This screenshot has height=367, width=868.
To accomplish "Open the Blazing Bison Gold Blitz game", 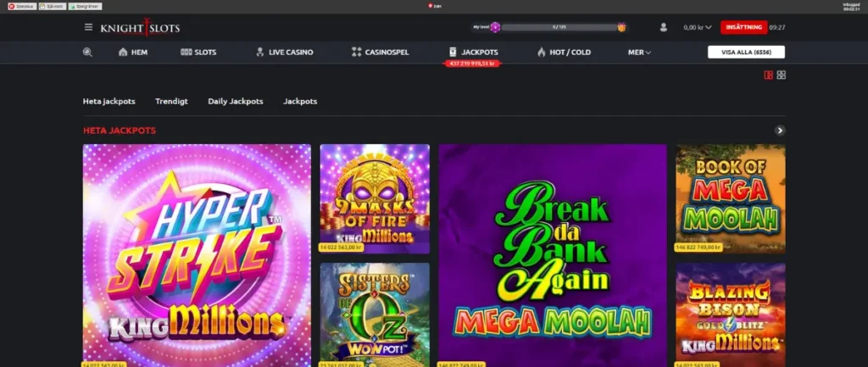I will 731,314.
